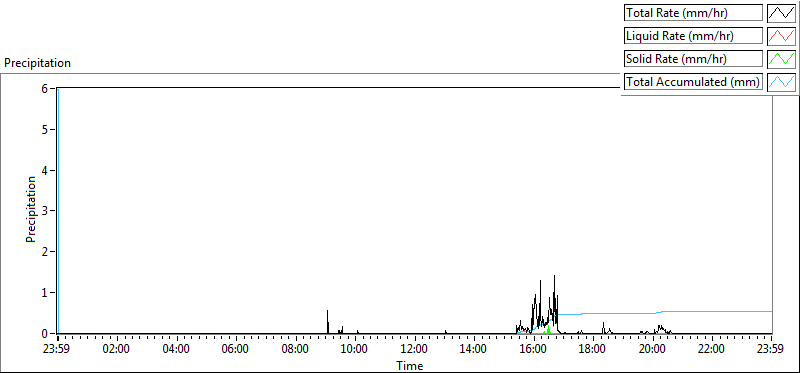Viewport: 800px width, 373px height.
Task: Click the 12:00 time axis marker
Action: coord(415,350)
